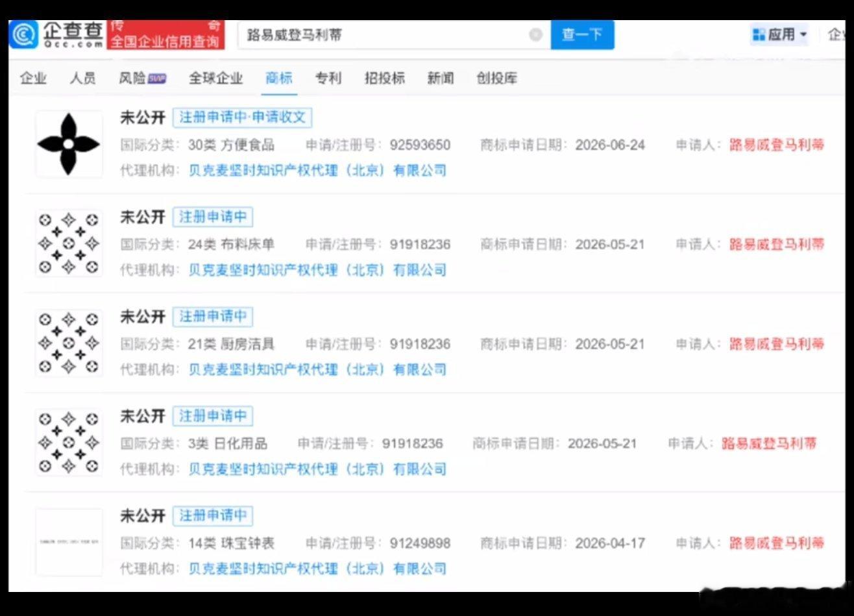Open the 招投标 tab
Screen dimensions: 854x616
[x=385, y=79]
